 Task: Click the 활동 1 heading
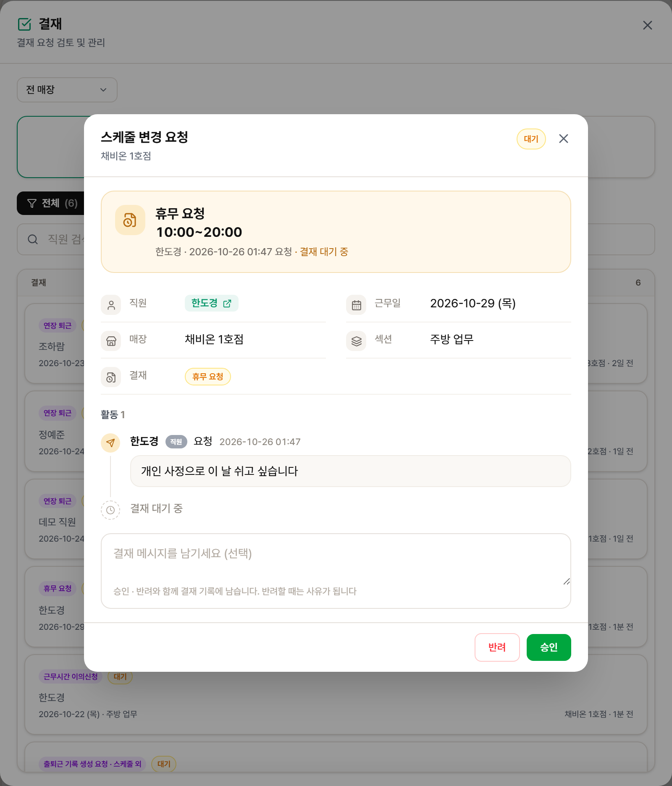(113, 415)
